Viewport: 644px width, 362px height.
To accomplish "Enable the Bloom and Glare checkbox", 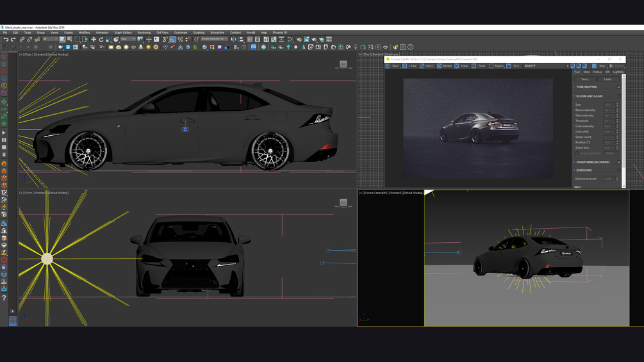I will [618, 96].
